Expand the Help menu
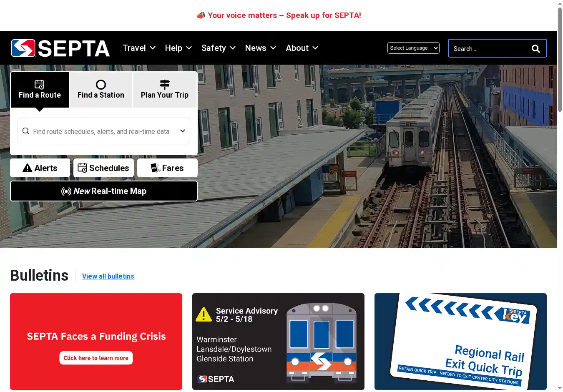The height and width of the screenshot is (392, 563). click(178, 48)
